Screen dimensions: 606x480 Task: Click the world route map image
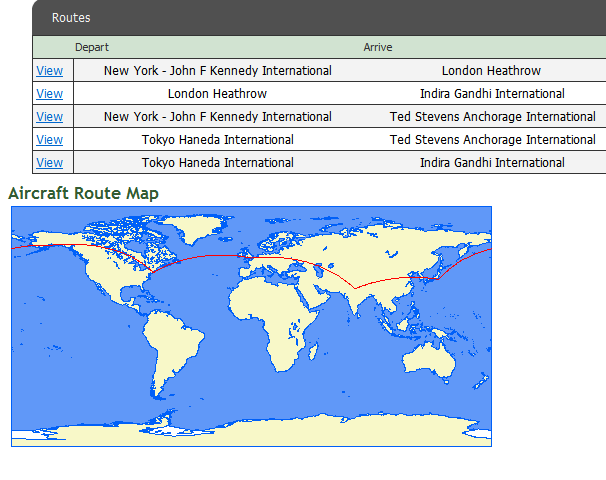click(252, 327)
